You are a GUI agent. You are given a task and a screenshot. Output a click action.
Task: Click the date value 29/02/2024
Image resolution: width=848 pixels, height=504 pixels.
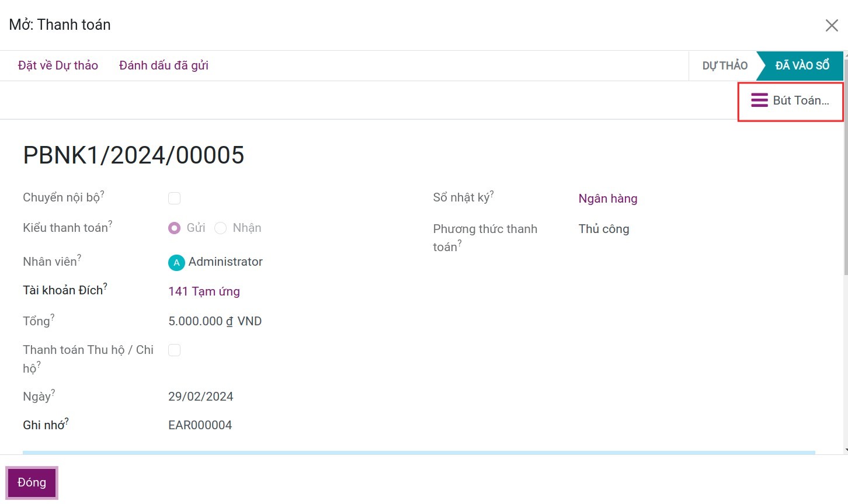point(201,397)
